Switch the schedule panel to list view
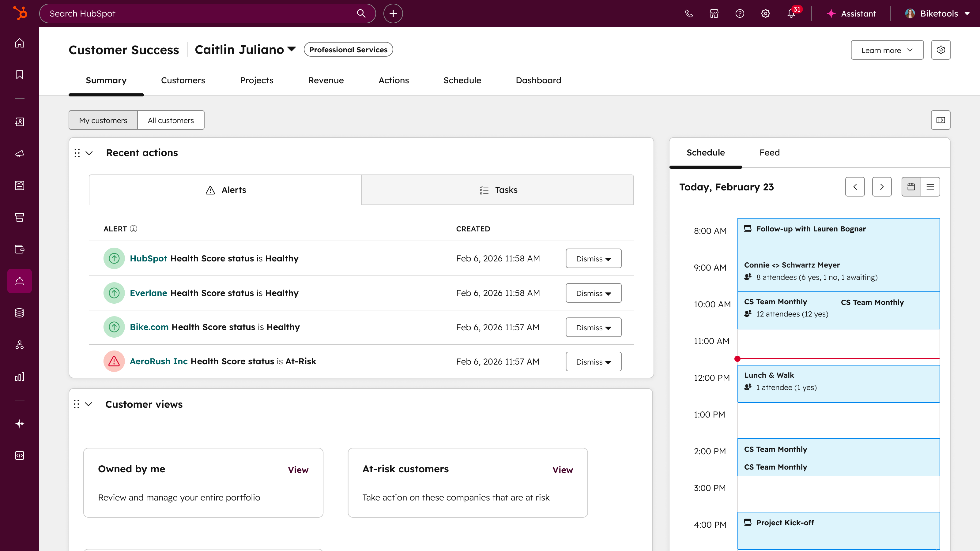This screenshot has width=980, height=551. [931, 187]
